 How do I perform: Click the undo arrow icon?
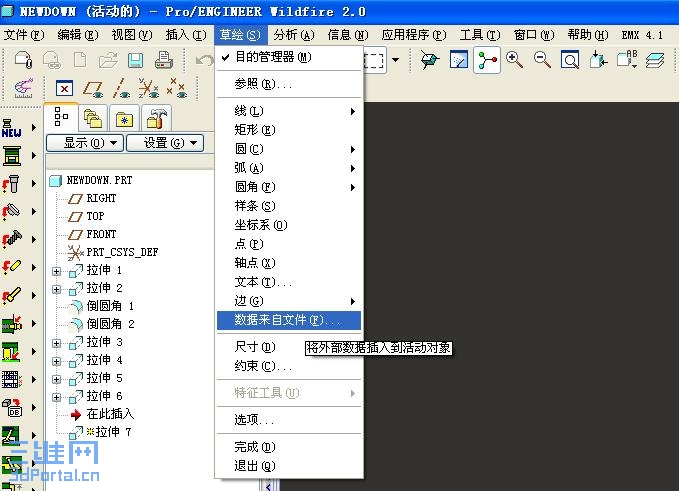click(x=204, y=60)
